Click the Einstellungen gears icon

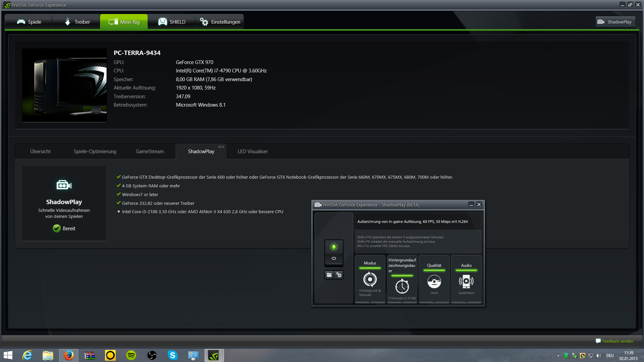tap(204, 22)
